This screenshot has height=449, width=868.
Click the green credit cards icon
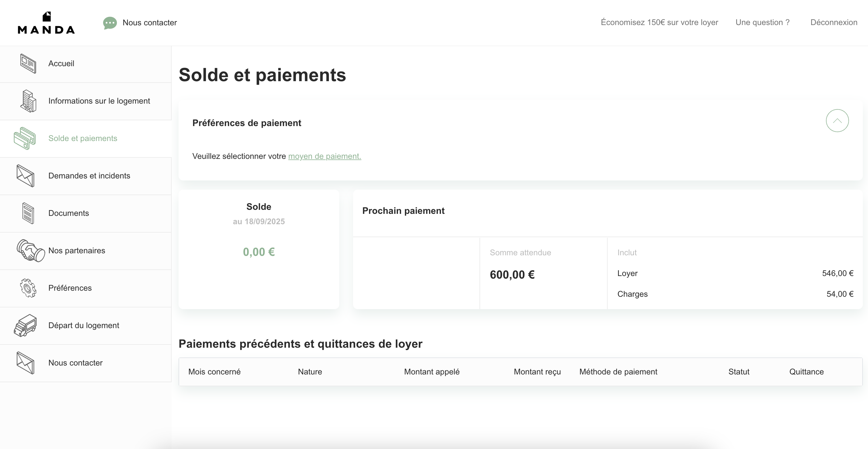(x=24, y=138)
